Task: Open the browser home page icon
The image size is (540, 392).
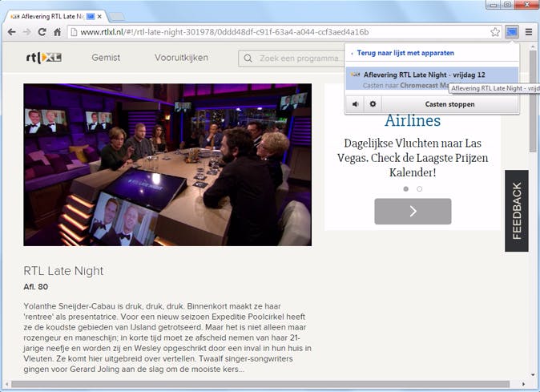Action: pyautogui.click(x=57, y=32)
